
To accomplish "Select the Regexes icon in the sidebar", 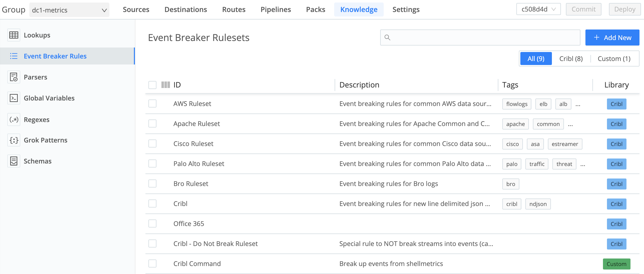I will point(14,119).
